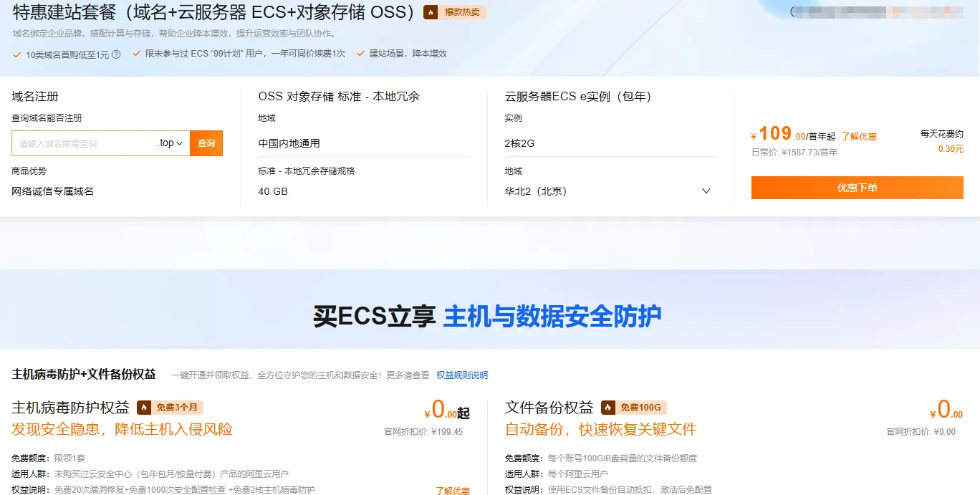Click the 主机病毒防护+文件备份权益 heading
The height and width of the screenshot is (495, 980).
tap(84, 375)
